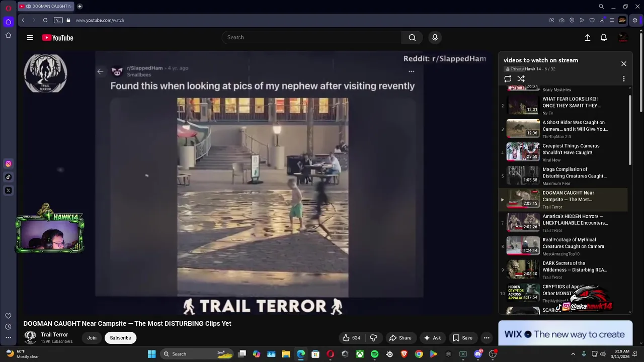Viewport: 644px width, 362px height.
Task: Start voice search with the microphone
Action: pyautogui.click(x=435, y=37)
